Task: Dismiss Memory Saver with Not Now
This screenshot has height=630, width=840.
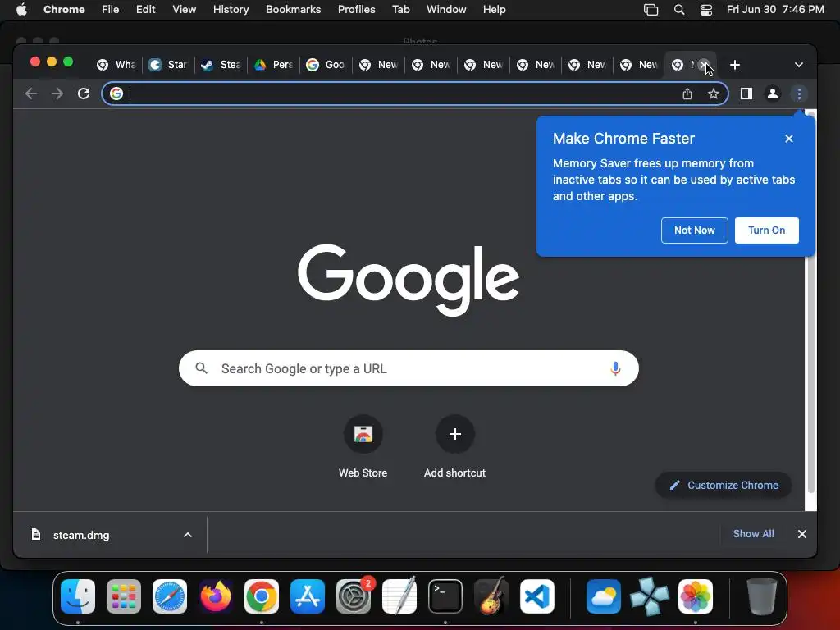Action: click(694, 231)
